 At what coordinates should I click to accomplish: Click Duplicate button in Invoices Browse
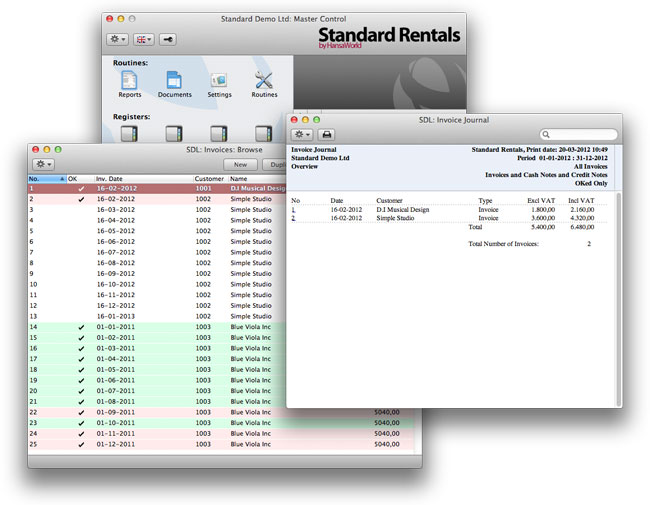[274, 165]
